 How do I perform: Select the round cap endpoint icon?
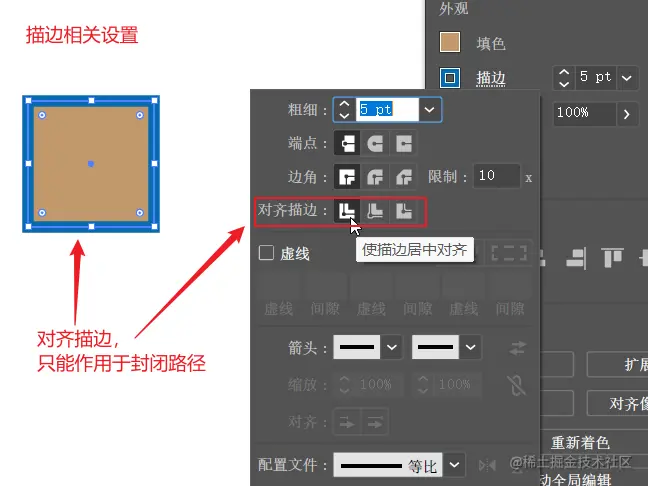pyautogui.click(x=375, y=143)
